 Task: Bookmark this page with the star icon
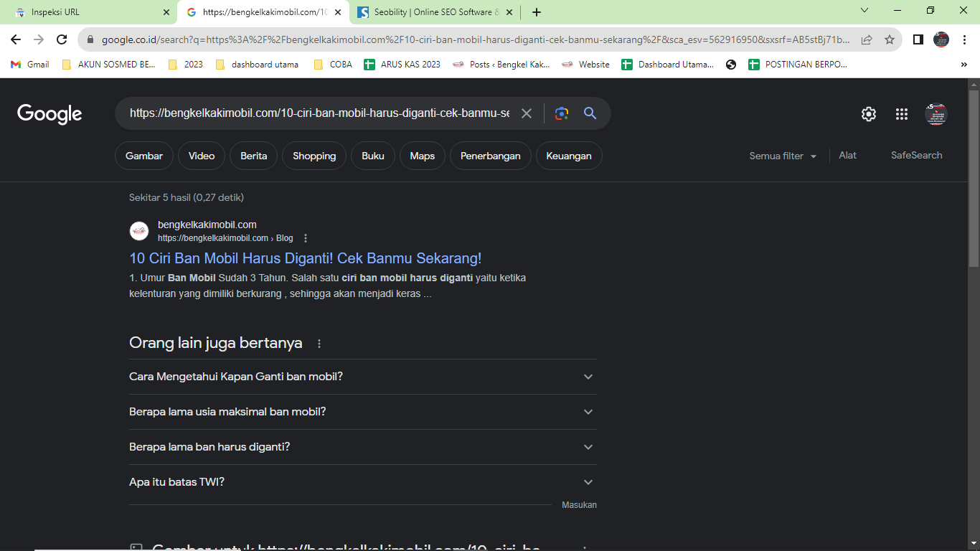click(x=890, y=39)
